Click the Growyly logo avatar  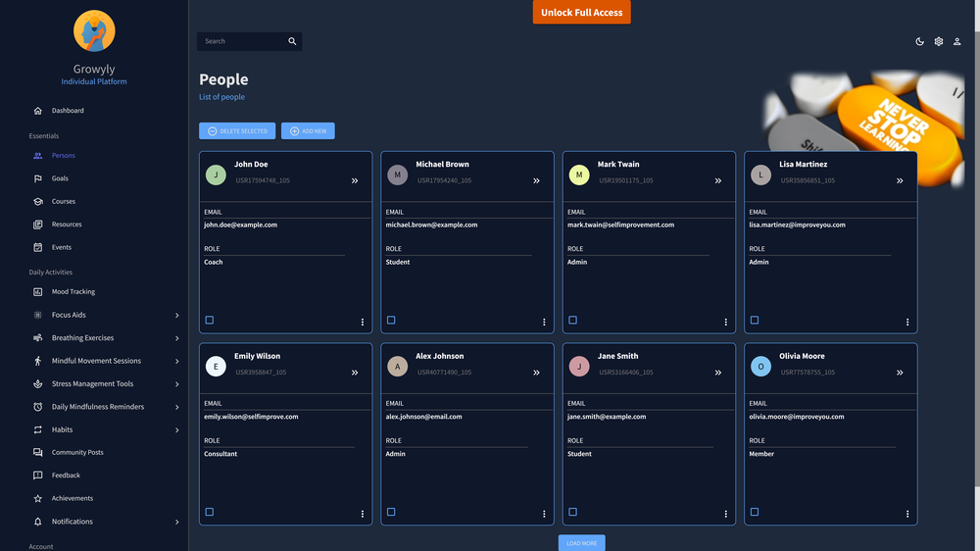pos(94,30)
